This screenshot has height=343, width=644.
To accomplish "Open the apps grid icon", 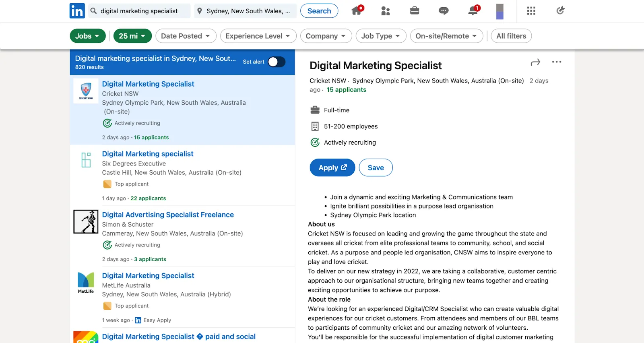I will coord(531,11).
